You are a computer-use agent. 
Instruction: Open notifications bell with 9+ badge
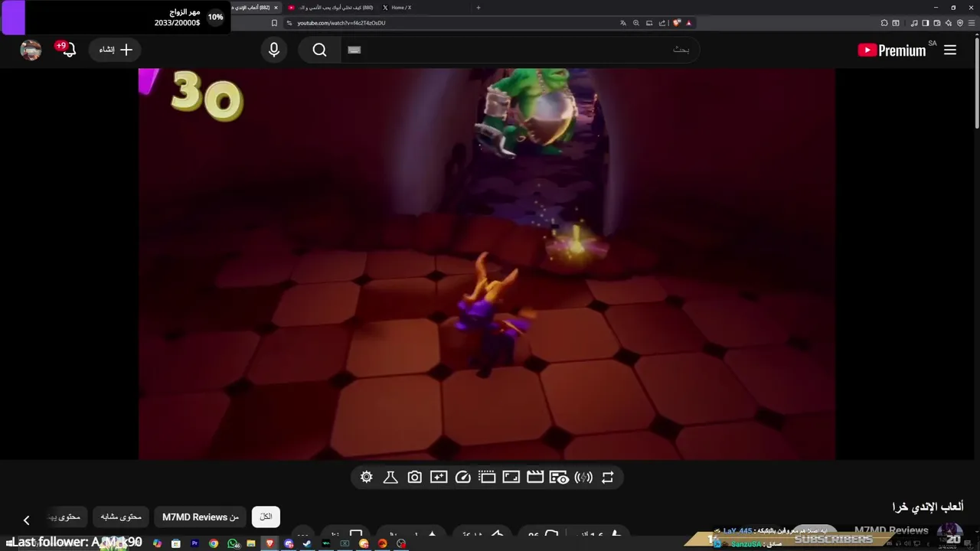tap(67, 50)
